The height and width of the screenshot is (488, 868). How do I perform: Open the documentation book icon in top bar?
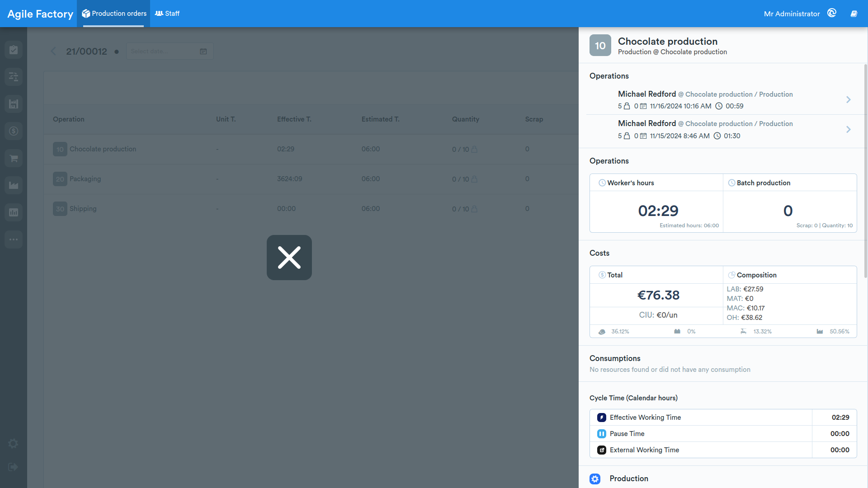click(x=854, y=14)
